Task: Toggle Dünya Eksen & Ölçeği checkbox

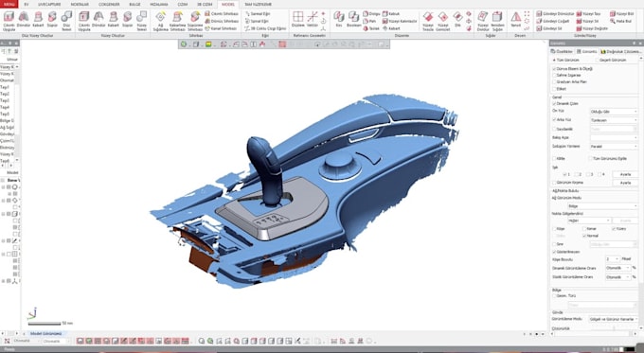Action: [554, 69]
